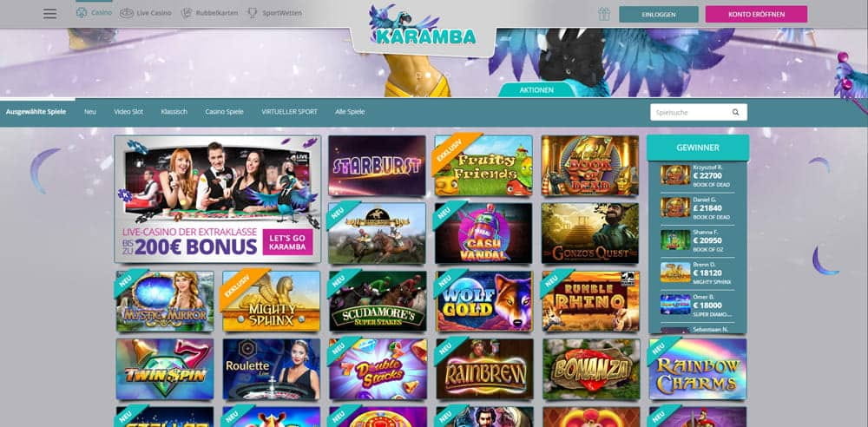Click the Karamba parrot logo

pyautogui.click(x=423, y=25)
